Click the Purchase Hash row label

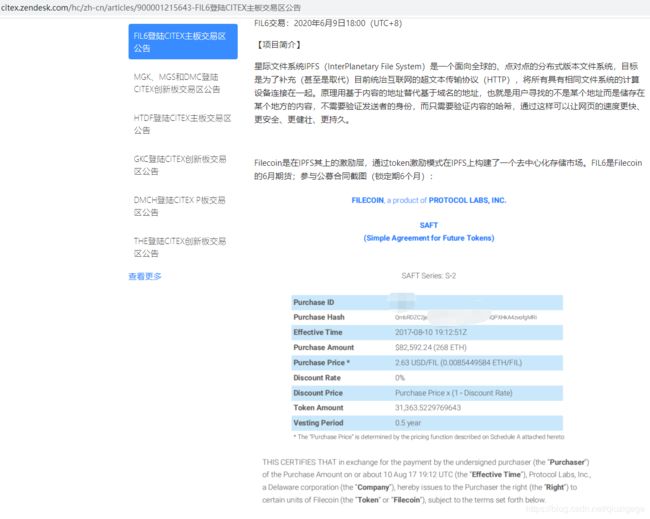coord(319,317)
